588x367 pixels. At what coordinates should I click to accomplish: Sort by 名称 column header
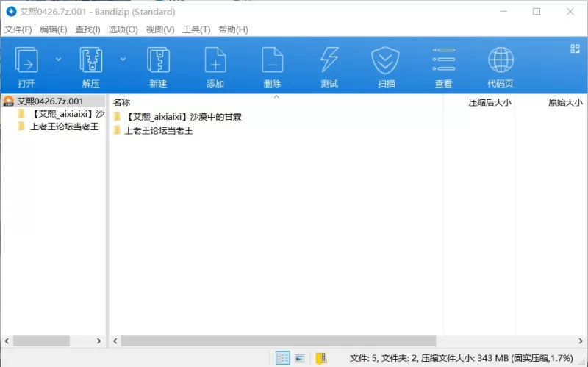pos(121,102)
